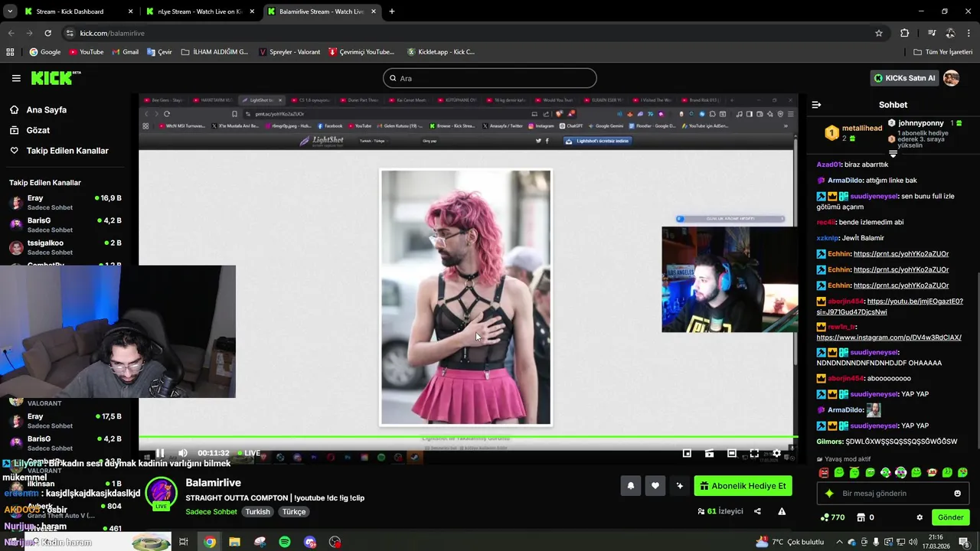Click Abonelik Hediye Et button
Screen dimensions: 980x551
[x=743, y=486]
